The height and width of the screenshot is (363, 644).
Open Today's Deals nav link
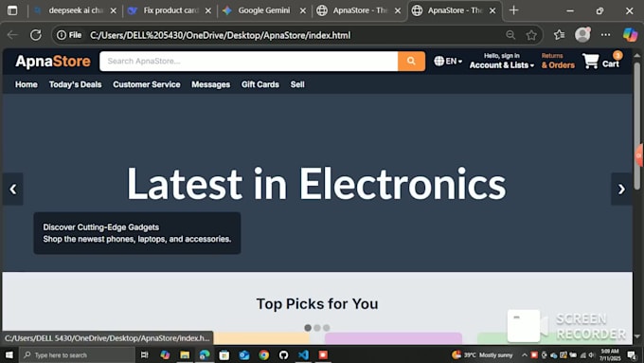tap(75, 84)
